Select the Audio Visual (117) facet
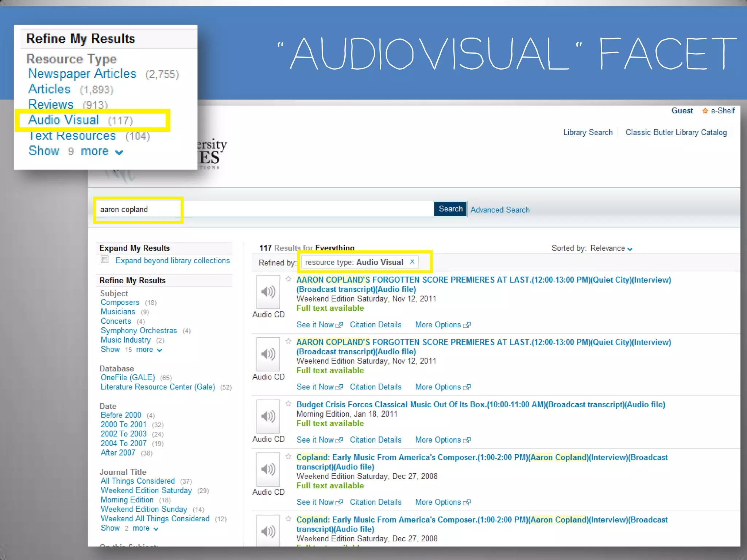Screen dimensions: 747x560 (x=63, y=120)
